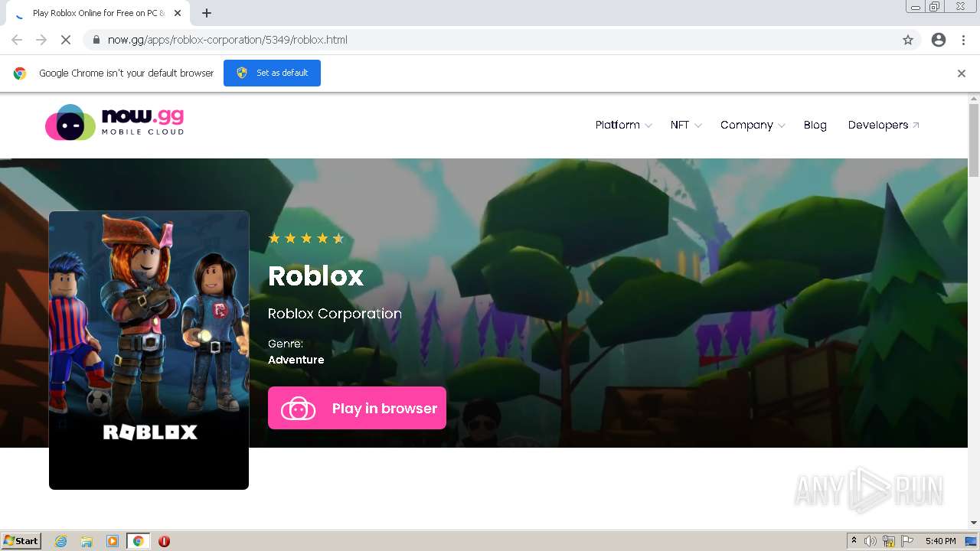The image size is (980, 551).
Task: Click the Set as default button
Action: coord(272,73)
